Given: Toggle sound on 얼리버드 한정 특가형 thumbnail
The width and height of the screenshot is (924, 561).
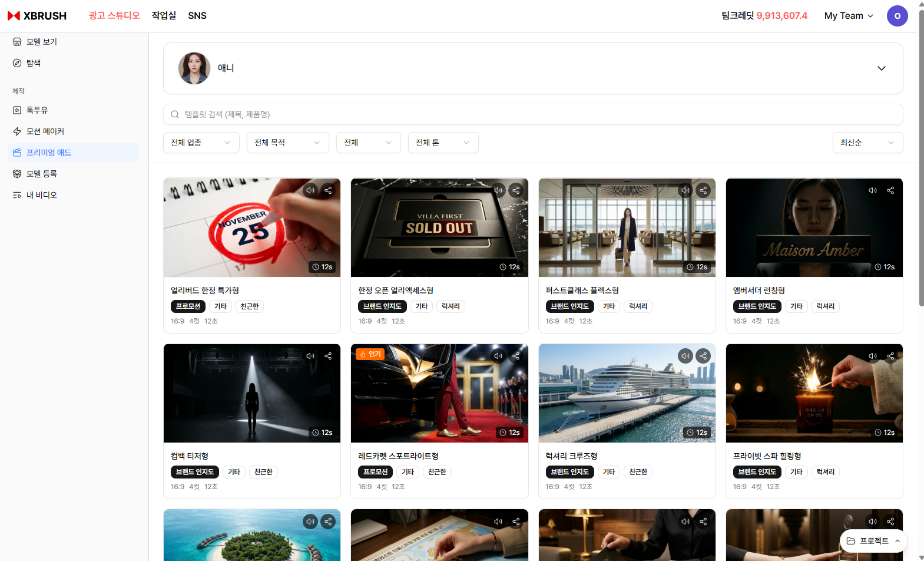Looking at the screenshot, I should pos(310,190).
